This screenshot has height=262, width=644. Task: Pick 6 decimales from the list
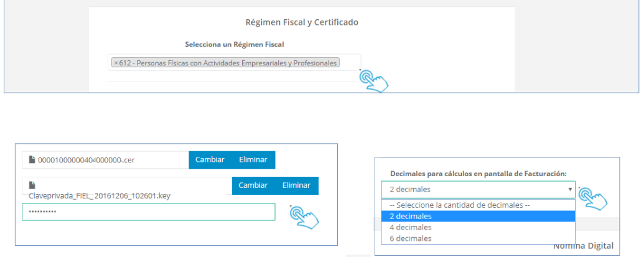pyautogui.click(x=478, y=238)
